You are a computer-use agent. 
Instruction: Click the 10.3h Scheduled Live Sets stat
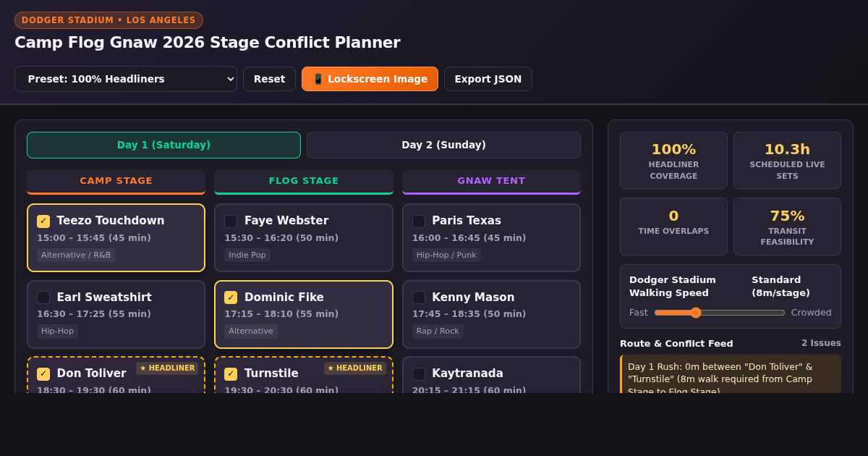787,160
